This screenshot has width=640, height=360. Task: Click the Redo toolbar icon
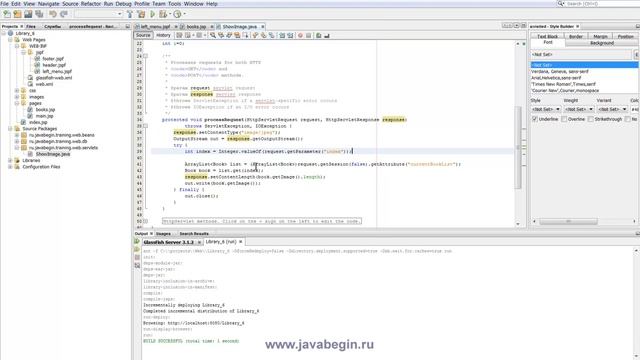coord(64,14)
